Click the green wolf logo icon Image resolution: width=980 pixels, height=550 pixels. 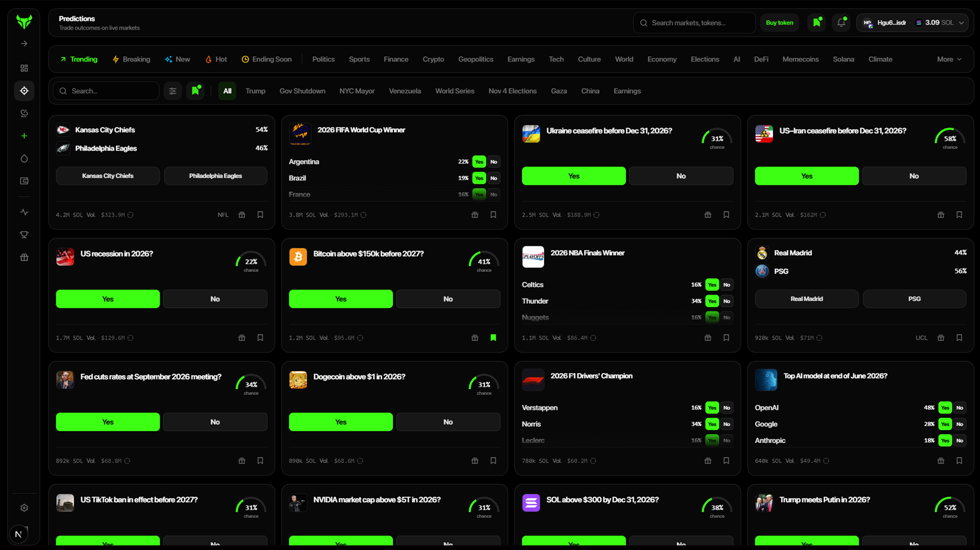point(24,22)
